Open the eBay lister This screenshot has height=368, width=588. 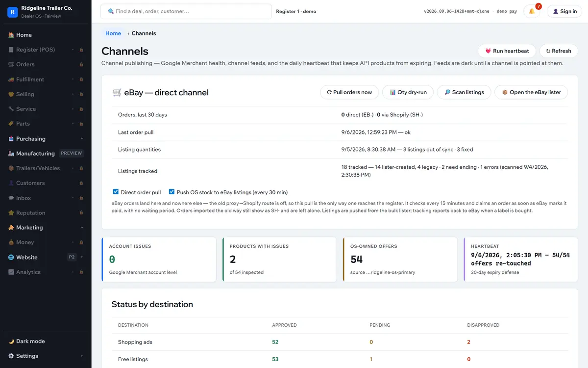(x=532, y=92)
